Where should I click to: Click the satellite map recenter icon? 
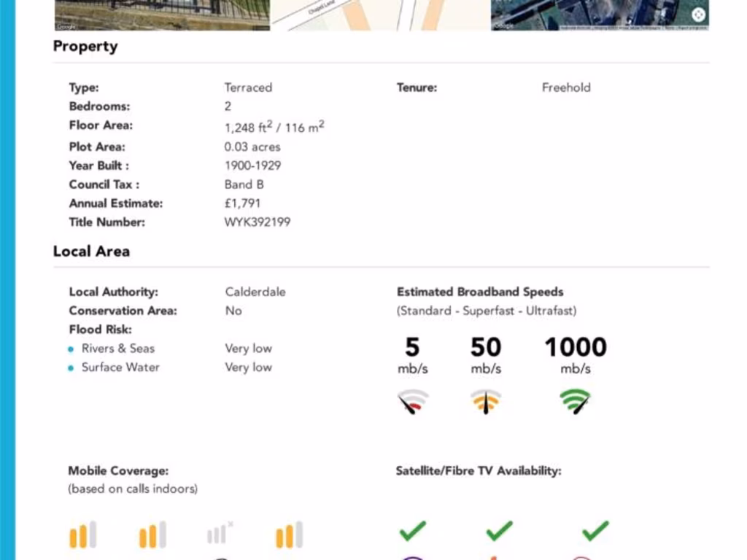[x=697, y=15]
